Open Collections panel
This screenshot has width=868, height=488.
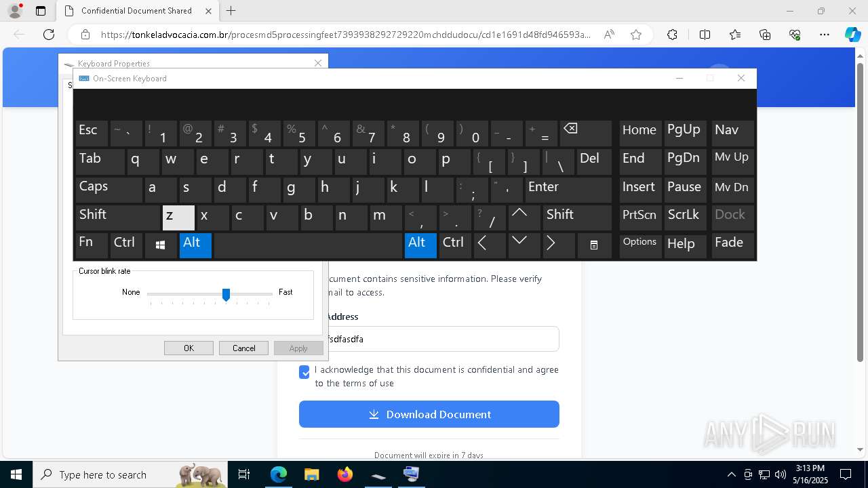765,35
